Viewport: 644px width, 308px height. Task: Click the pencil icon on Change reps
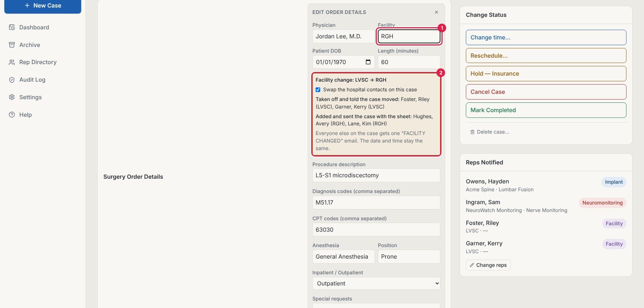(472, 265)
